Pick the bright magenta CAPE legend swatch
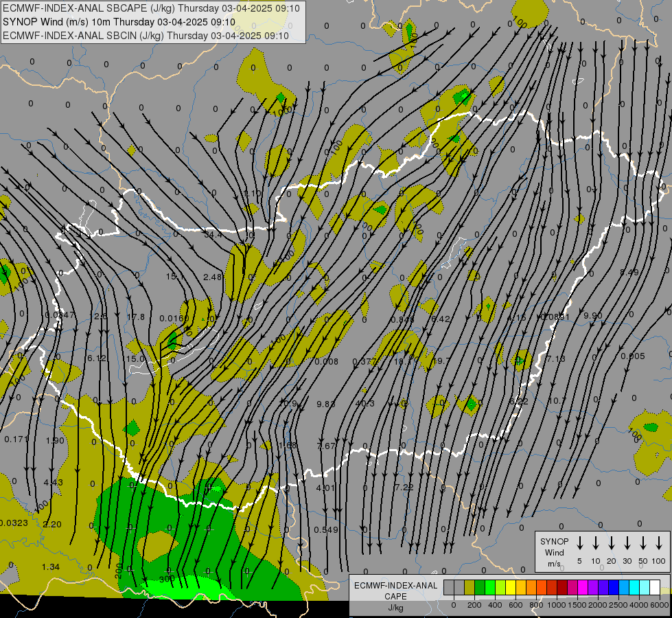 pyautogui.click(x=583, y=587)
